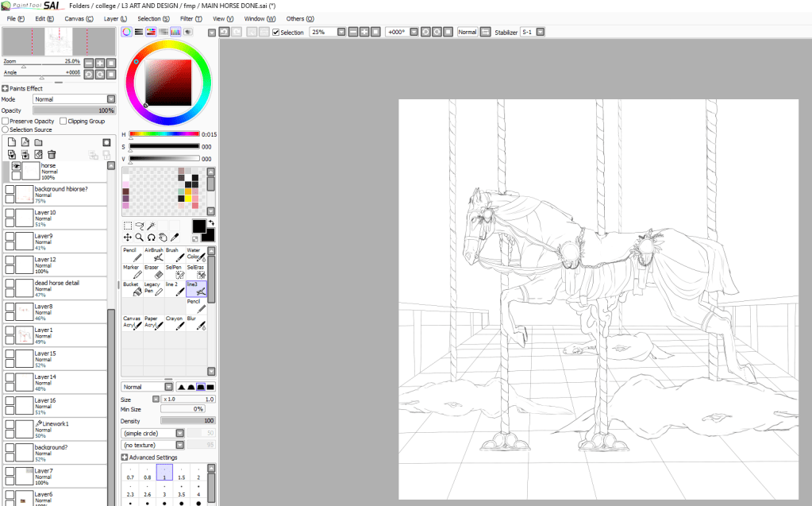Open the Filter menu
This screenshot has height=506, width=812.
tap(190, 18)
